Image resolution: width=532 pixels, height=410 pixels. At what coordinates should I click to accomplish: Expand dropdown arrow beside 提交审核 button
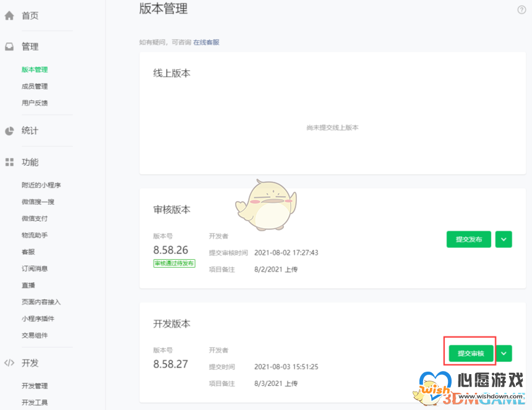[504, 353]
